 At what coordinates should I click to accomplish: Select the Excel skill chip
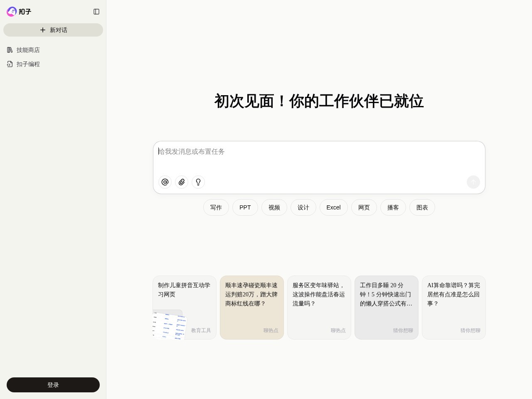(333, 207)
